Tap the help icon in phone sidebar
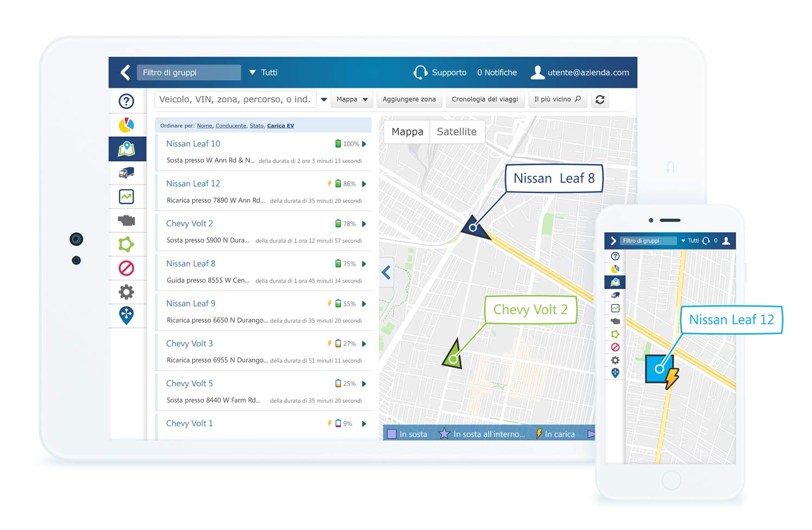Image resolution: width=812 pixels, height=530 pixels. coord(615,256)
